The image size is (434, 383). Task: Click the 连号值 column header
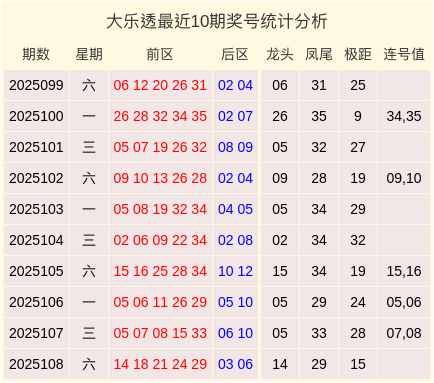point(404,54)
